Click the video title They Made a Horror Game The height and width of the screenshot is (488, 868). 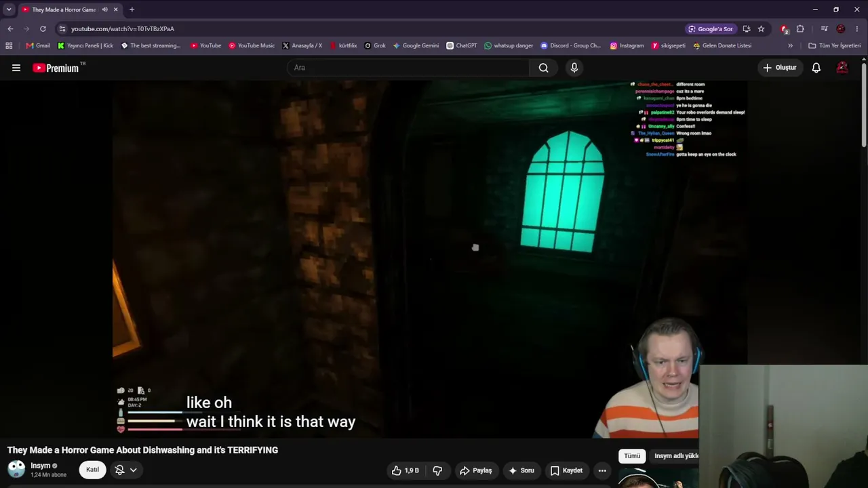click(142, 450)
